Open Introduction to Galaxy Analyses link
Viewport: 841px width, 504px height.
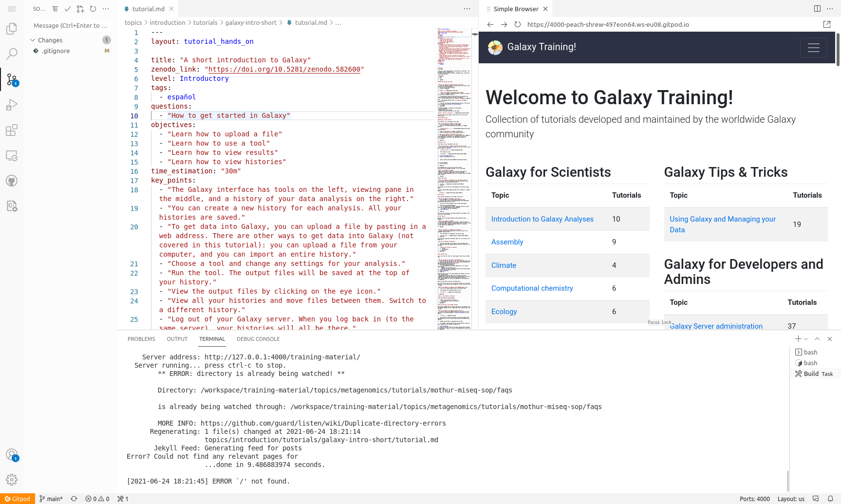pyautogui.click(x=542, y=219)
